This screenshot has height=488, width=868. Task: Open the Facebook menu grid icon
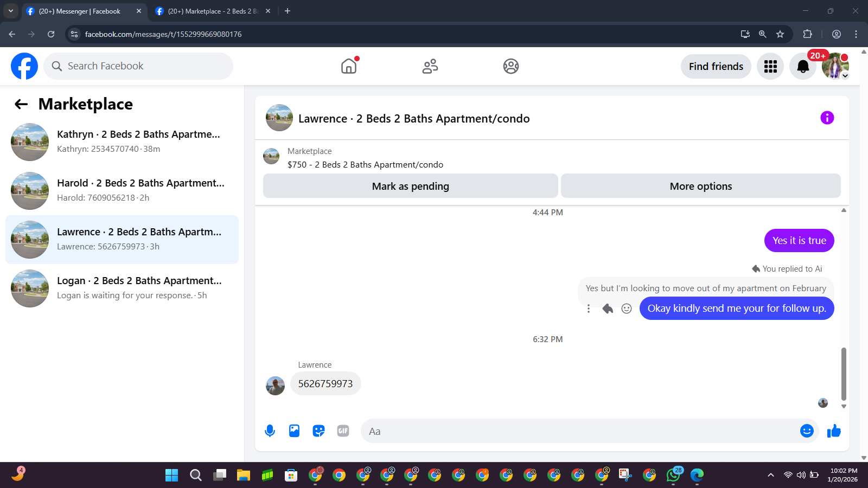[x=770, y=67]
